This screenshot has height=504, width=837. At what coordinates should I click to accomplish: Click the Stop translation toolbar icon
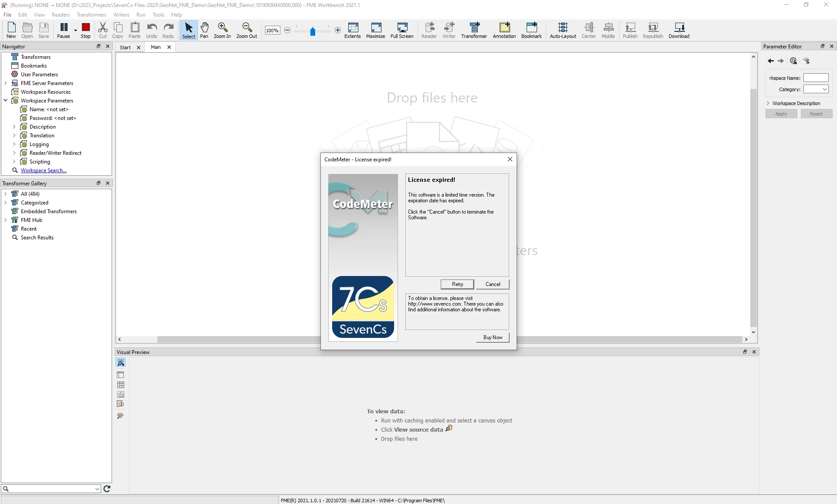85,30
